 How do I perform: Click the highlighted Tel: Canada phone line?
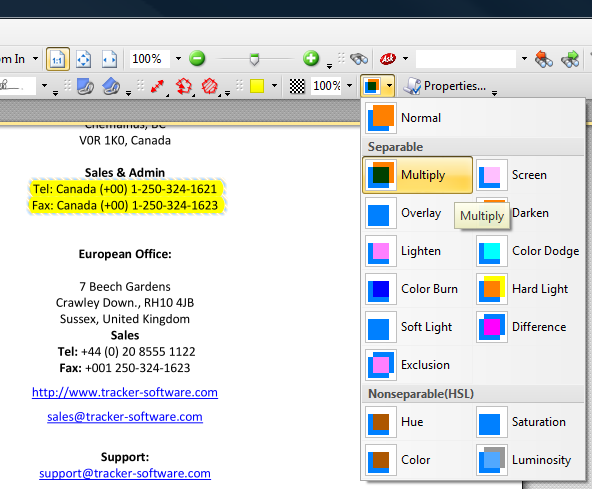pos(125,189)
